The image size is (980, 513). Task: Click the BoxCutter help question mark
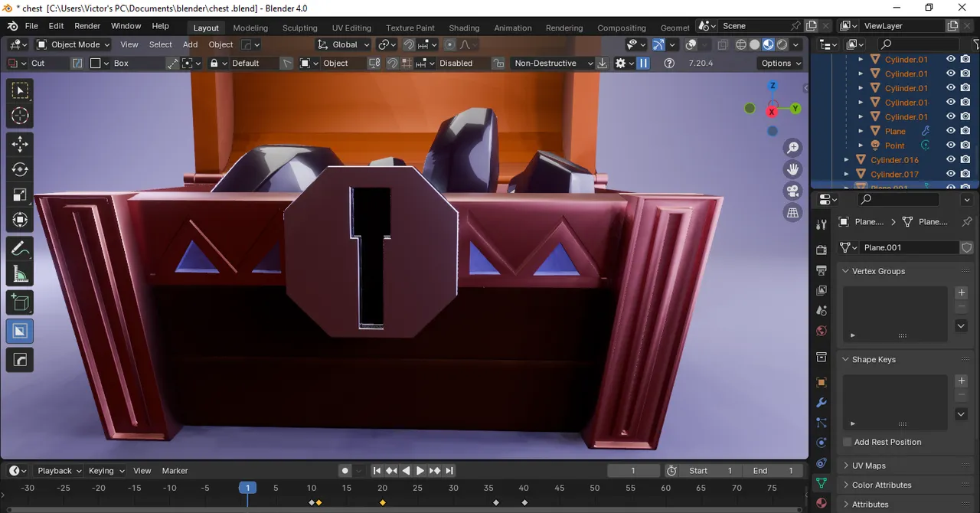click(669, 63)
